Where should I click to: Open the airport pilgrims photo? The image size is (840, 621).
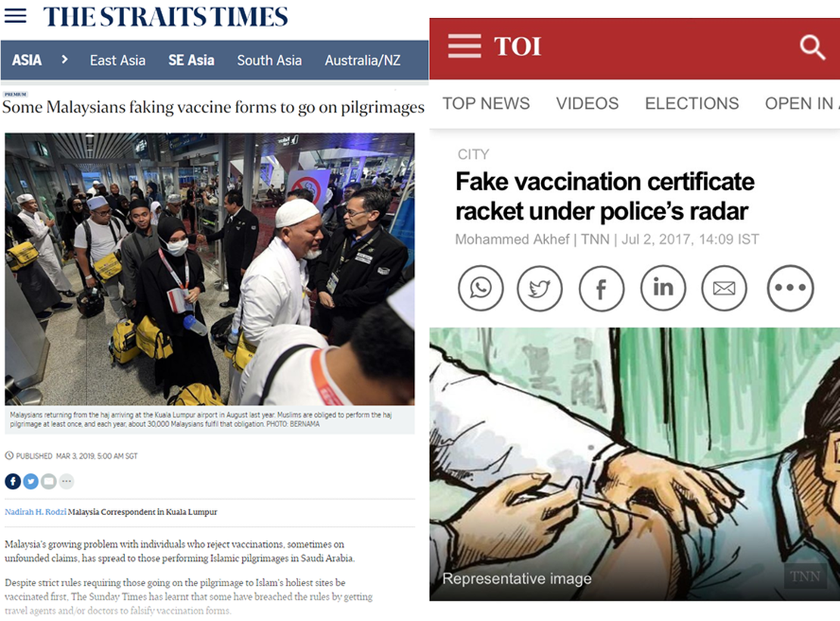tap(210, 269)
